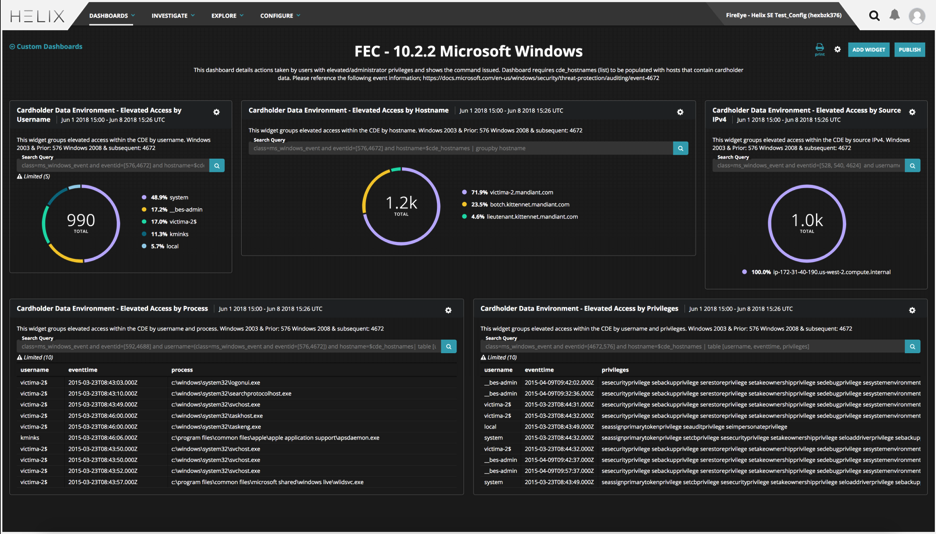
Task: Click Limited (10) warning in Privileges widget
Action: coord(498,357)
